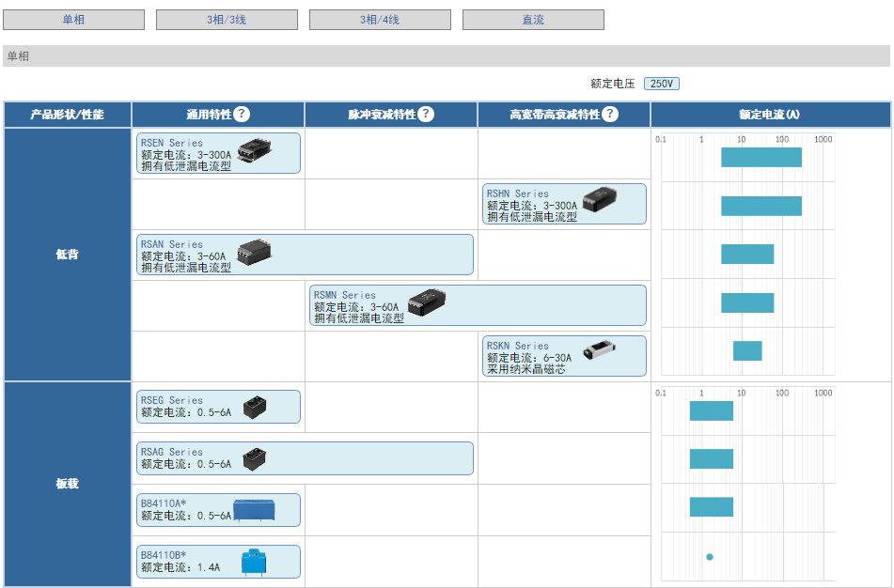The image size is (894, 588).
Task: Click help icon beside 脉冲衰减特性
Action: (426, 115)
